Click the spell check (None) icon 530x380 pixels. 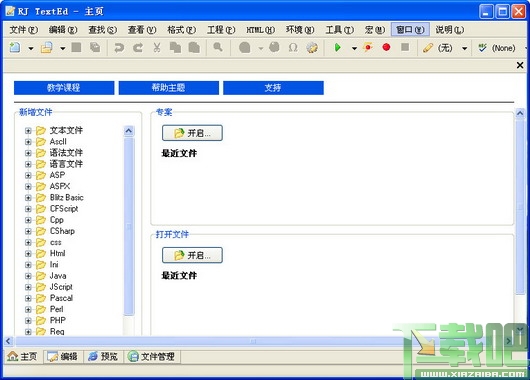(x=482, y=48)
